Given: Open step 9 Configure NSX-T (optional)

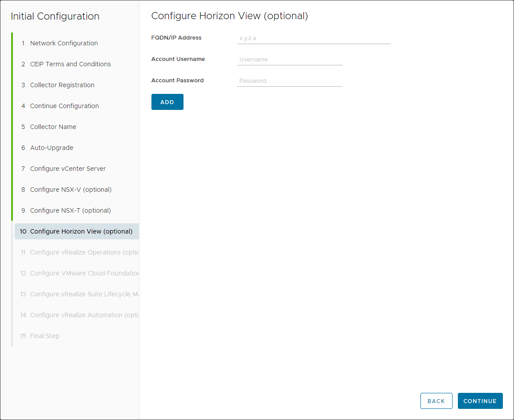Looking at the screenshot, I should tap(77, 210).
